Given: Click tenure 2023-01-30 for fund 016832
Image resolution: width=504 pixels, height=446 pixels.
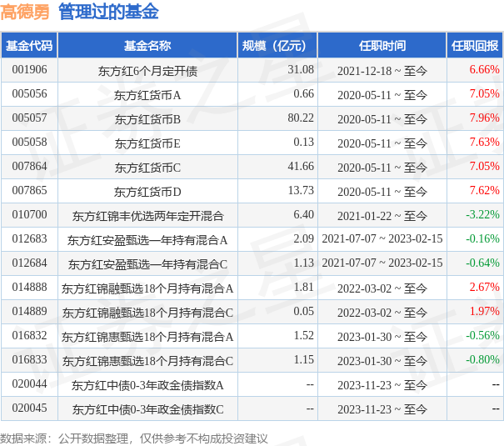Looking at the screenshot, I should click(x=382, y=337).
